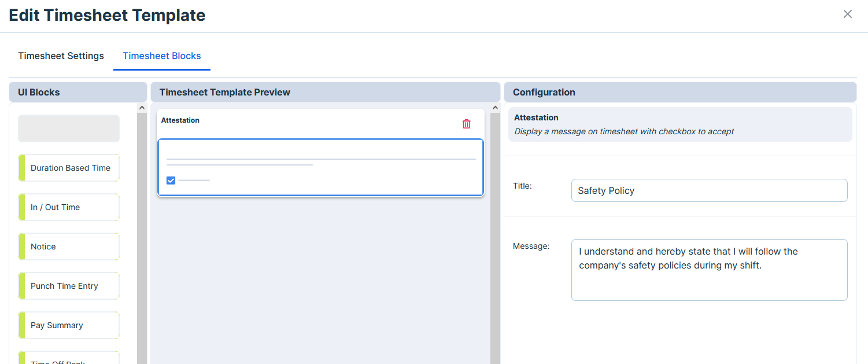Close the Edit Timesheet Template dialog

[x=847, y=14]
